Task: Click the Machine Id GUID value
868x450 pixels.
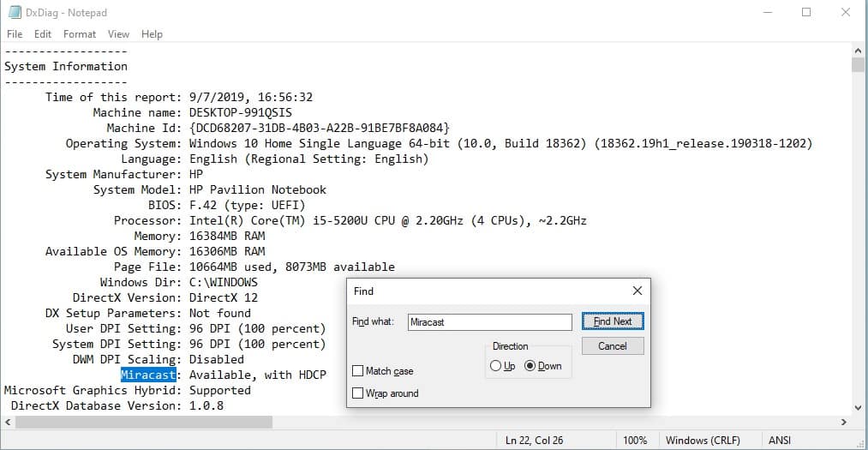Action: point(320,128)
